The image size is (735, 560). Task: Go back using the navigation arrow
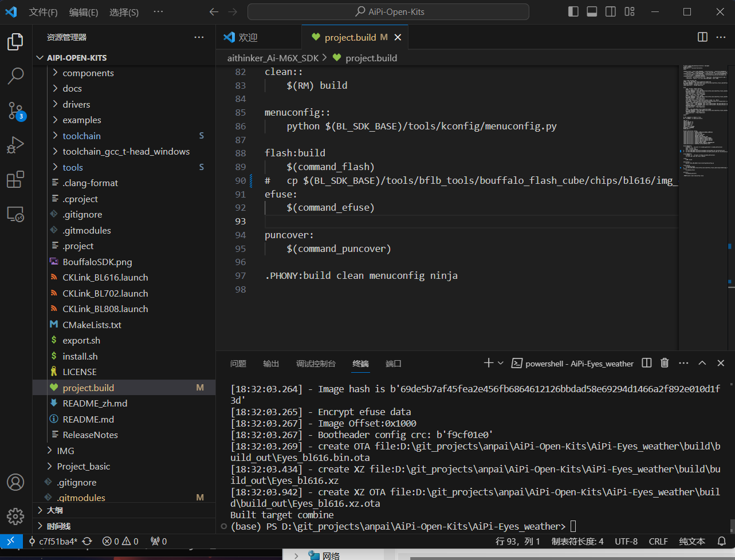(x=214, y=11)
